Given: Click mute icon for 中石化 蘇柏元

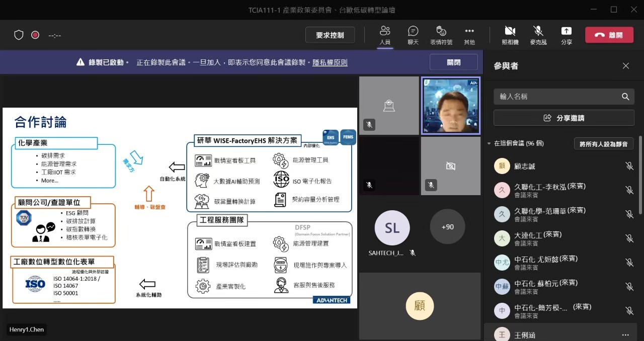Looking at the screenshot, I should click(629, 286).
